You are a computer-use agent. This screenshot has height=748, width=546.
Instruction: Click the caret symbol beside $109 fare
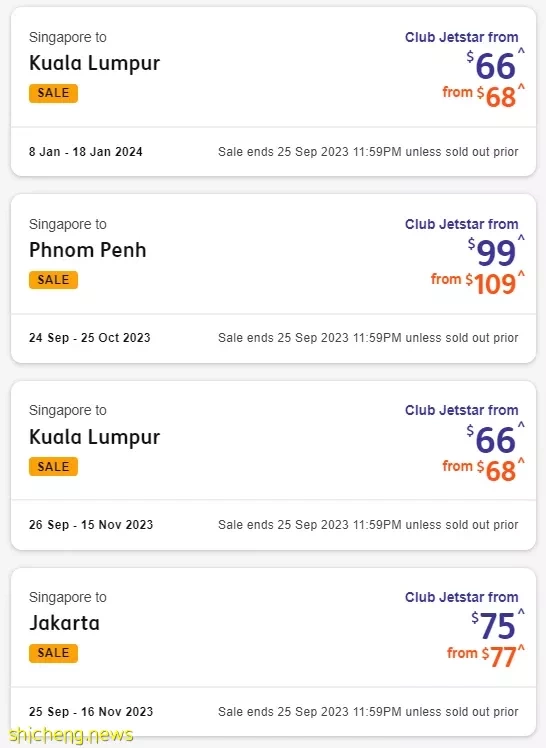coord(521,274)
